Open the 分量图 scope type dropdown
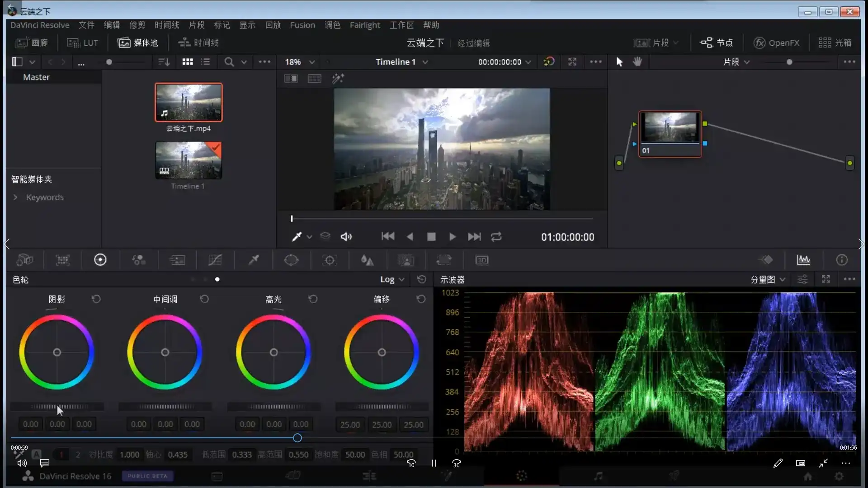The width and height of the screenshot is (868, 488). [x=768, y=280]
